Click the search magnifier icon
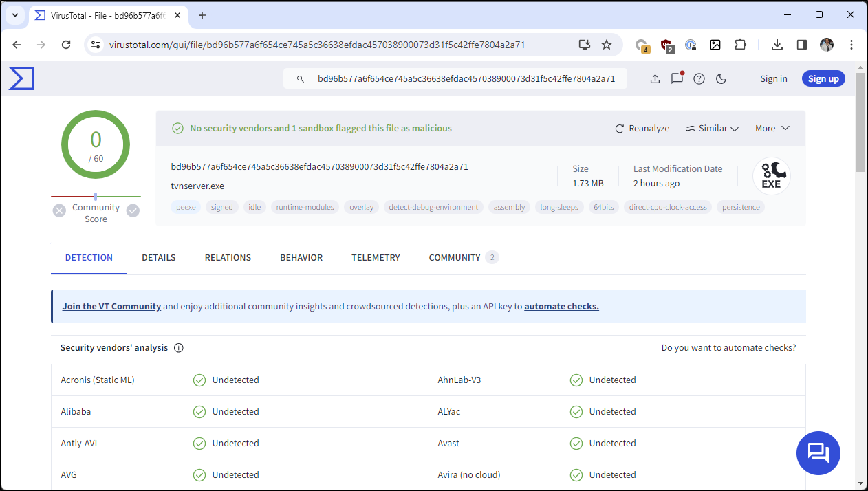This screenshot has width=868, height=491. tap(301, 79)
